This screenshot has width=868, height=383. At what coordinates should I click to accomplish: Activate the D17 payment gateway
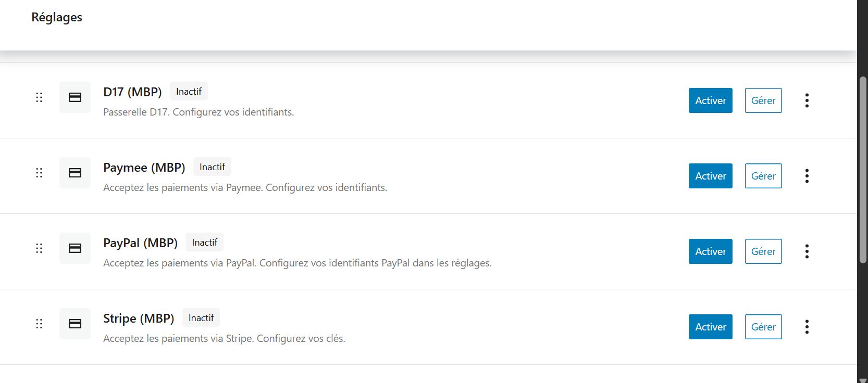pyautogui.click(x=710, y=100)
